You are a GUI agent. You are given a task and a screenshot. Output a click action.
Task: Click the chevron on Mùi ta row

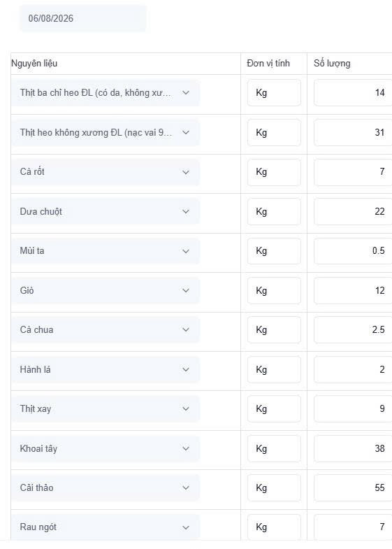point(186,251)
